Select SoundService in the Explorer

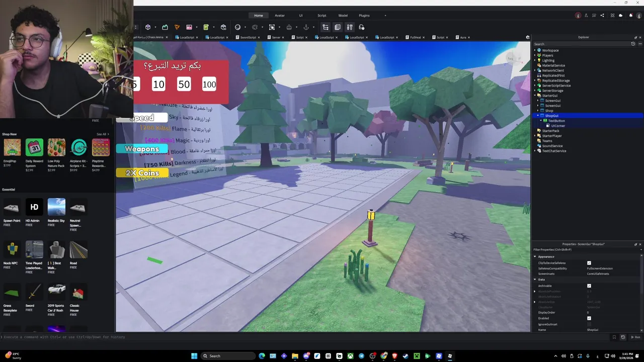(552, 146)
